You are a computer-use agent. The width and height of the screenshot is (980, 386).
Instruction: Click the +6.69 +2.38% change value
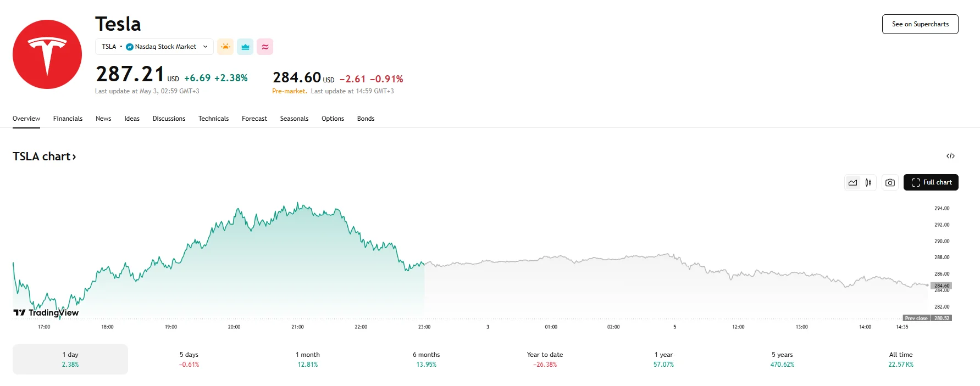coord(216,78)
